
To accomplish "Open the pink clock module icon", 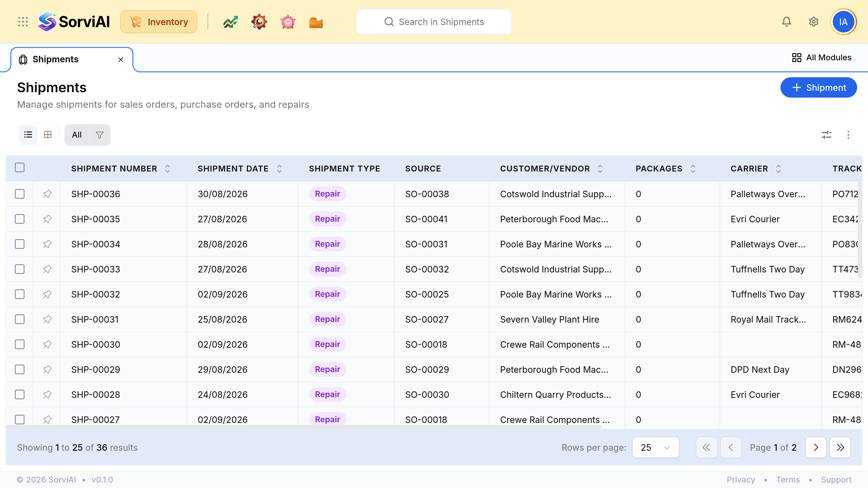I will [x=288, y=22].
